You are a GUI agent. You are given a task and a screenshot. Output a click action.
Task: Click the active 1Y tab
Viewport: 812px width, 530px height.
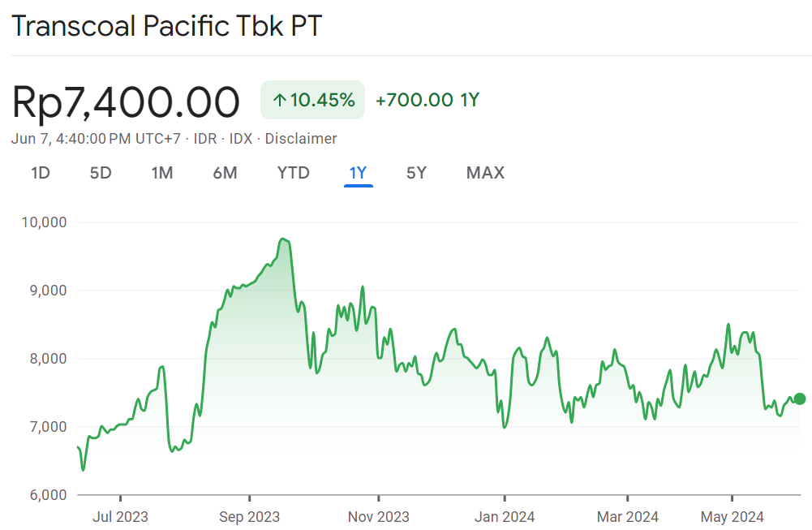point(358,173)
